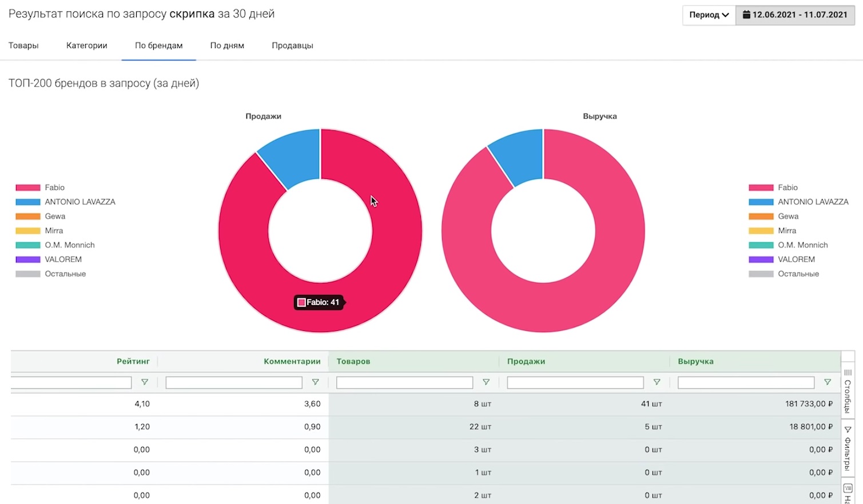863x504 pixels.
Task: Sort the table by the Выручка column header
Action: point(695,362)
